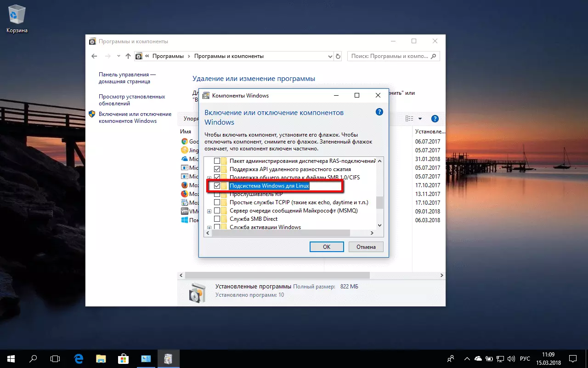
Task: Click the up-one-level arrow in the address bar
Action: (128, 56)
